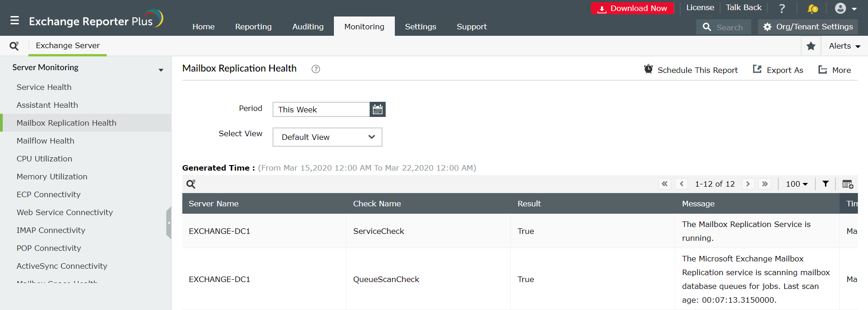Open IMAP Connectivity report
868x310 pixels.
click(51, 230)
